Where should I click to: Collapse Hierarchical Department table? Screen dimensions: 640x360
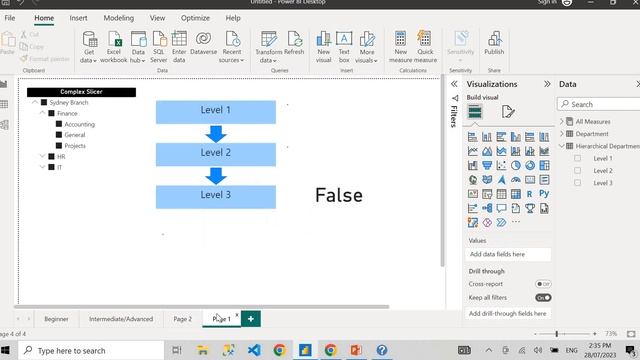click(x=562, y=146)
